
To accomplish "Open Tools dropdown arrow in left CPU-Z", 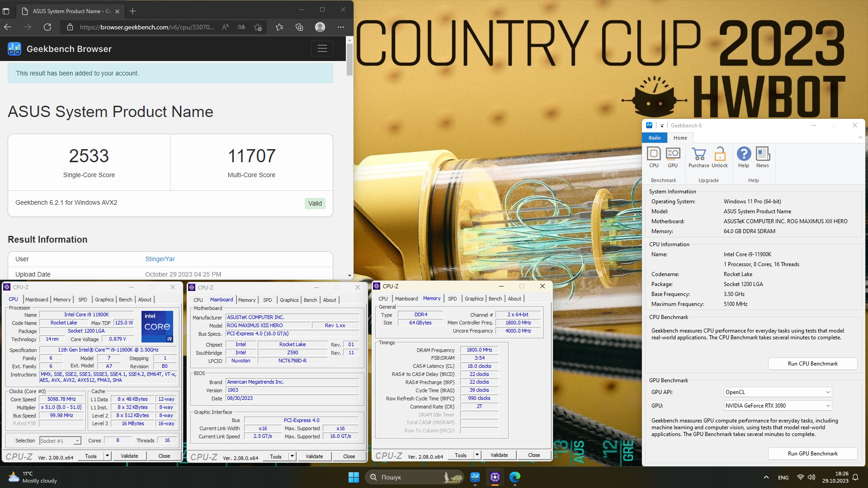I will tap(107, 456).
